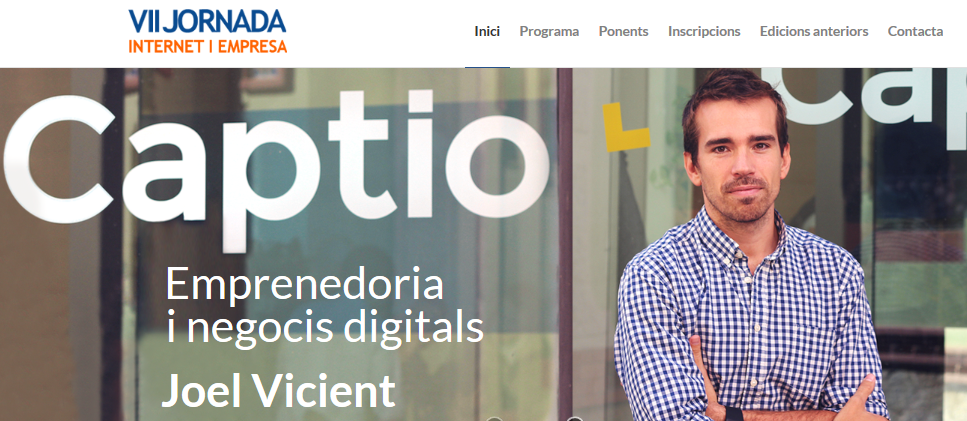
Task: Click the man's portrait in the hero slide
Action: tap(752, 247)
